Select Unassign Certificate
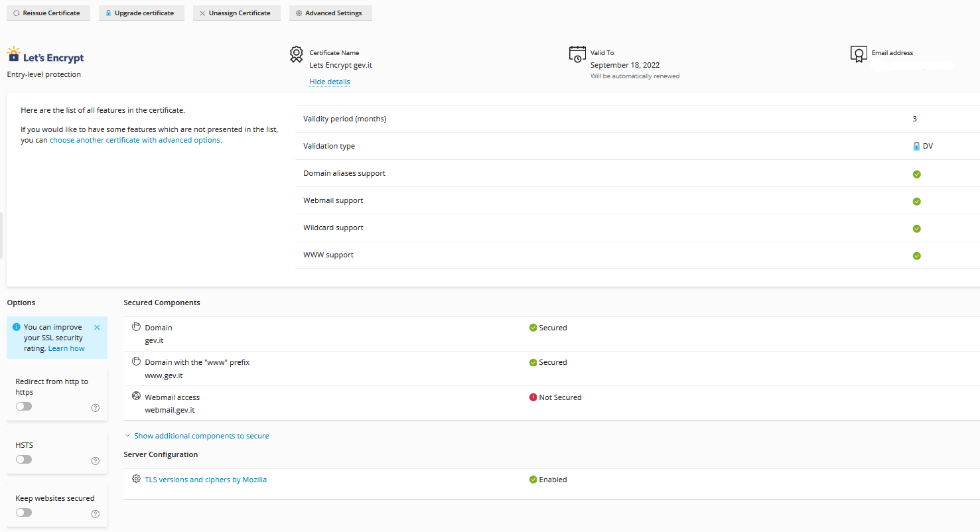The width and height of the screenshot is (980, 532). [x=237, y=13]
